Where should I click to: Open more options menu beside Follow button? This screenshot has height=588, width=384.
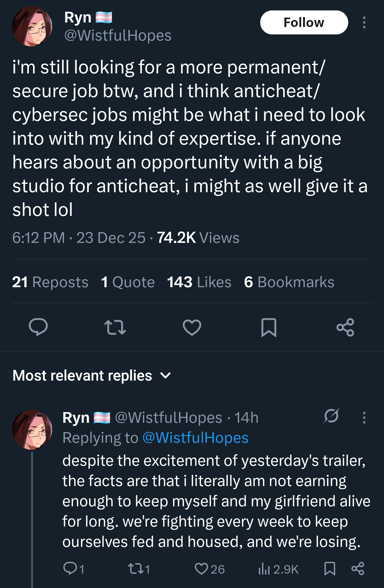[364, 22]
